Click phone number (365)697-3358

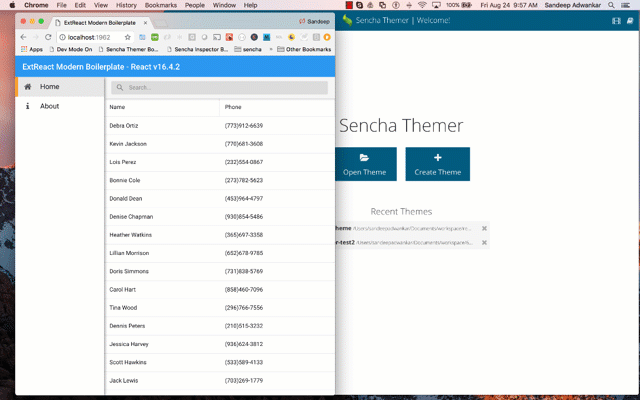[244, 235]
